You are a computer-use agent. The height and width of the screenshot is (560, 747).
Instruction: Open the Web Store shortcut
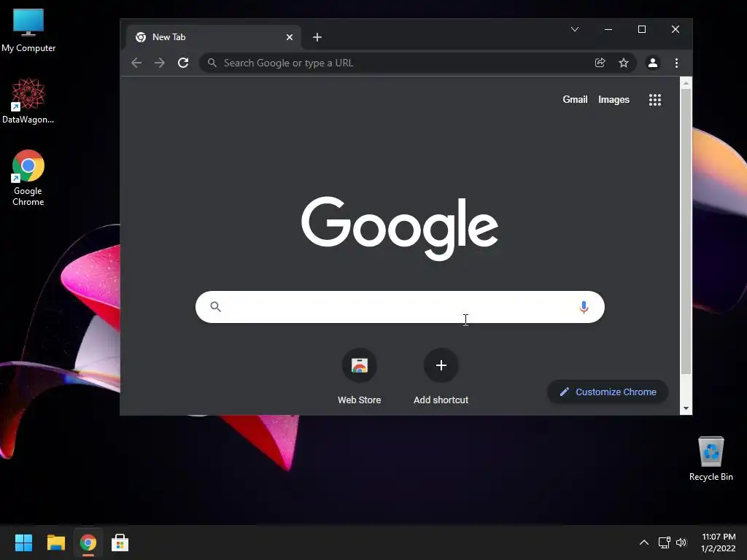[359, 377]
